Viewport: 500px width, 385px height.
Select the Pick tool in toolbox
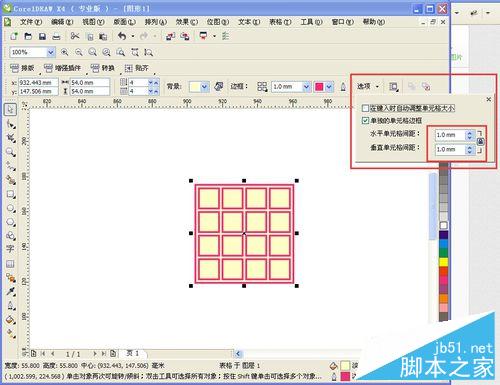pyautogui.click(x=10, y=109)
